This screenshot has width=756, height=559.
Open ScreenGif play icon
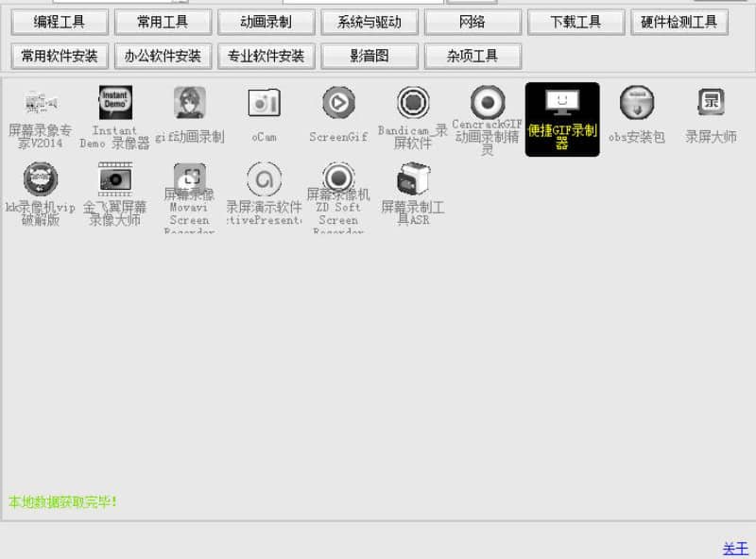coord(338,103)
